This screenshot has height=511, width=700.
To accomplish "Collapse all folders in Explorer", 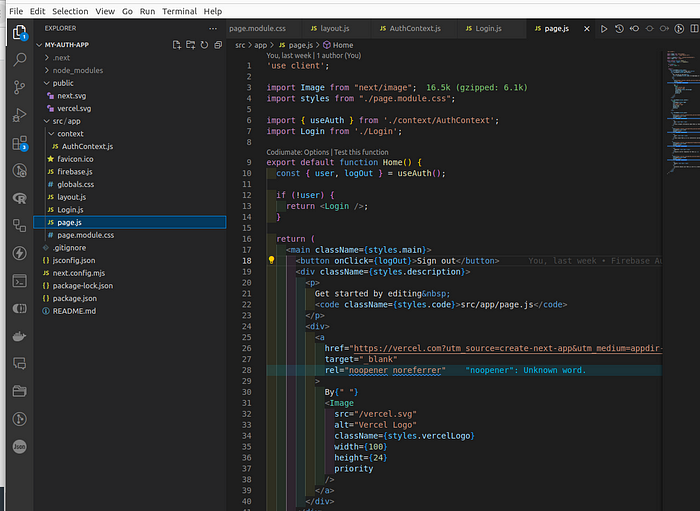I will coord(218,45).
